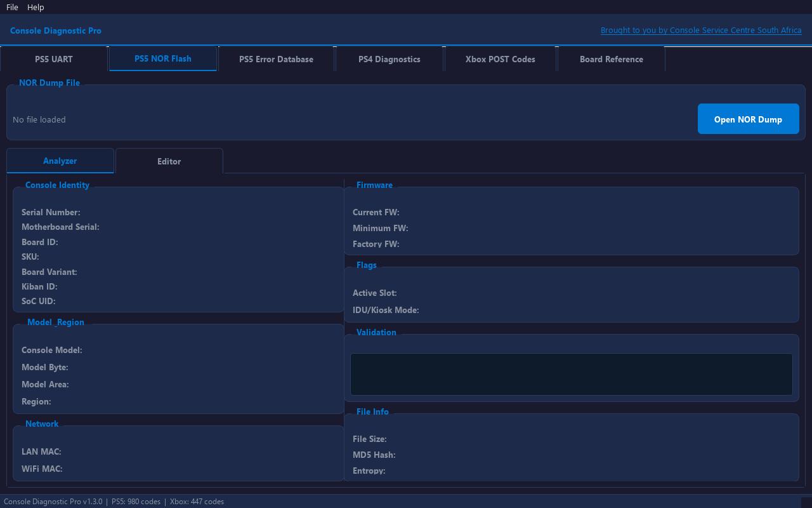Click the Factory FW label
The height and width of the screenshot is (508, 812).
click(x=376, y=244)
